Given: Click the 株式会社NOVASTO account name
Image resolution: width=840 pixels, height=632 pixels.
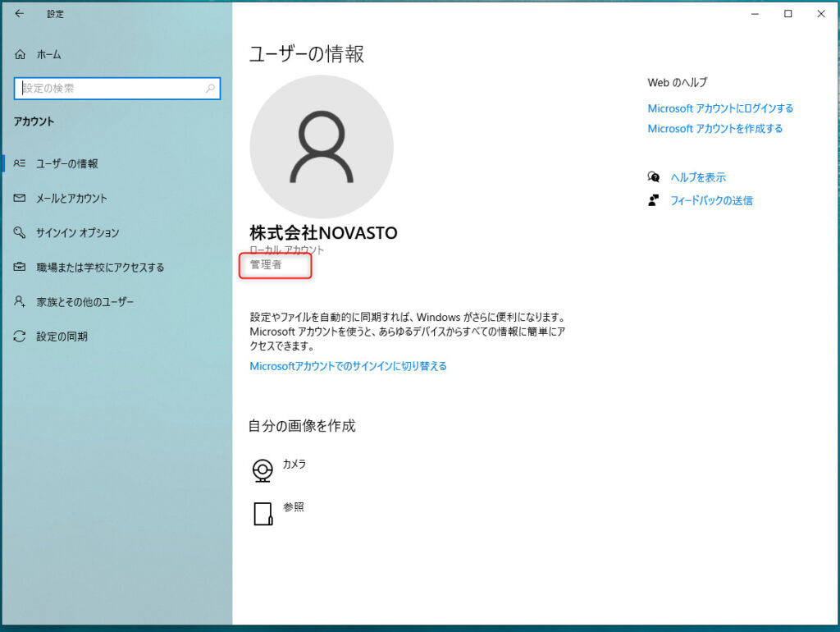Looking at the screenshot, I should point(323,232).
